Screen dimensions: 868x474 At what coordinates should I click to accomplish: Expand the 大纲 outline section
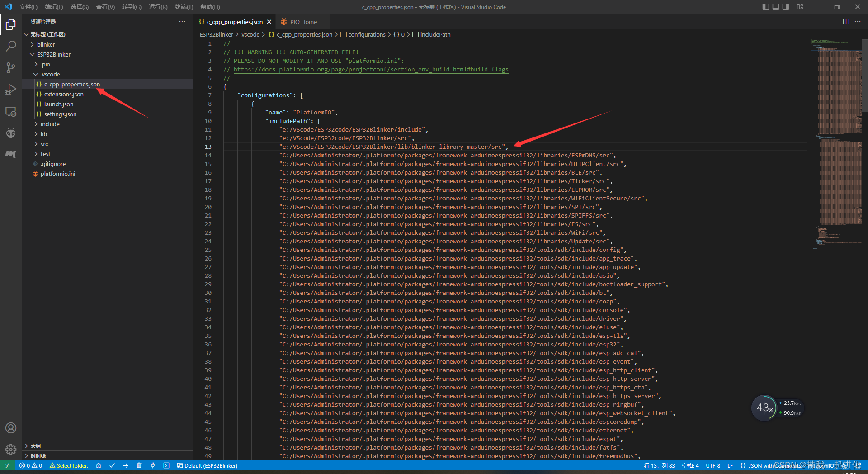tap(107, 446)
